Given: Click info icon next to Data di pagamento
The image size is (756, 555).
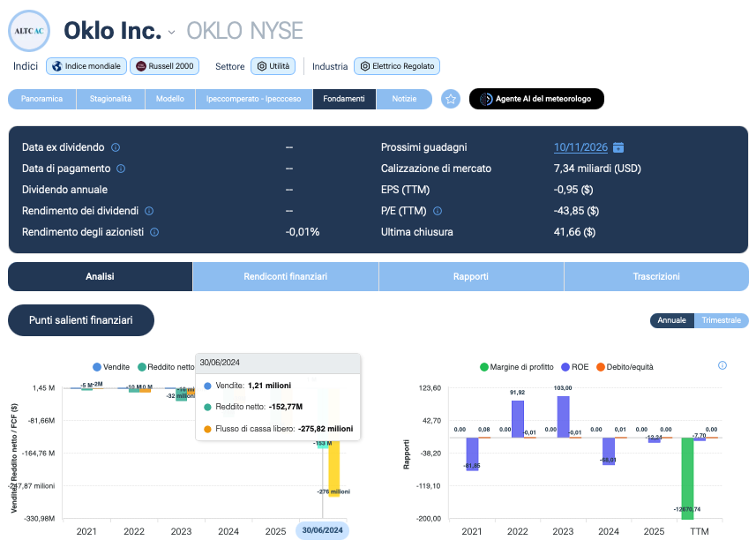Looking at the screenshot, I should point(121,169).
